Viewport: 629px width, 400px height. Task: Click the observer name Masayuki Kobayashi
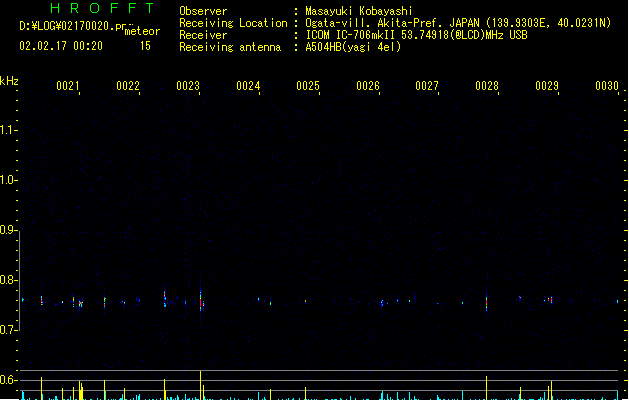359,11
